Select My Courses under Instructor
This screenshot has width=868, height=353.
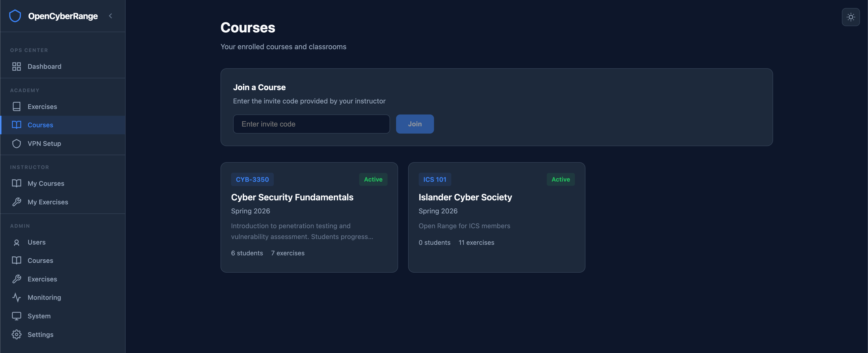[46, 183]
